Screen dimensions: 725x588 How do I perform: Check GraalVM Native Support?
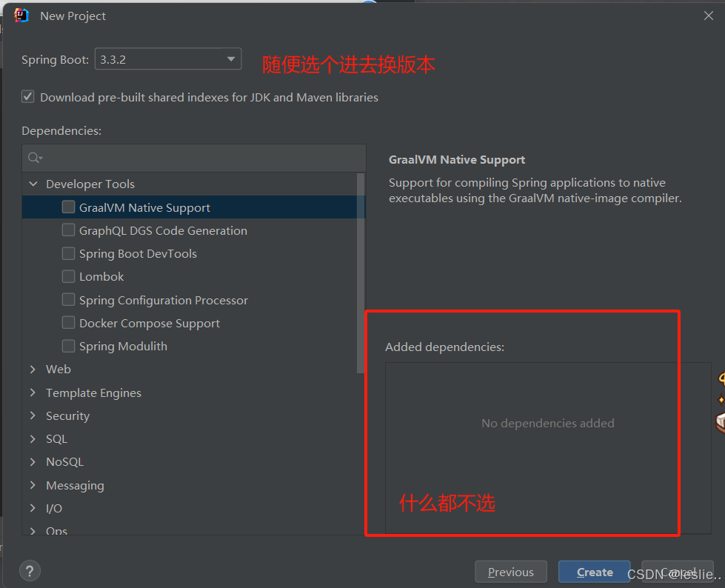[x=68, y=207]
